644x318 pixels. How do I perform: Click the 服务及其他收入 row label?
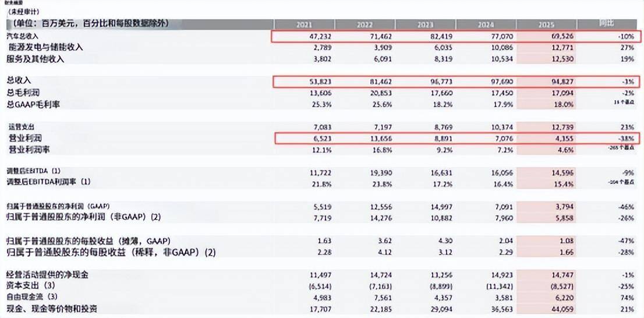click(36, 59)
